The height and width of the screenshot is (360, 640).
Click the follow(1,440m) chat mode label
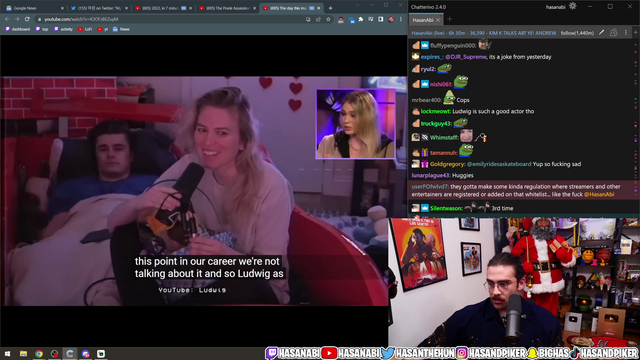coord(577,33)
